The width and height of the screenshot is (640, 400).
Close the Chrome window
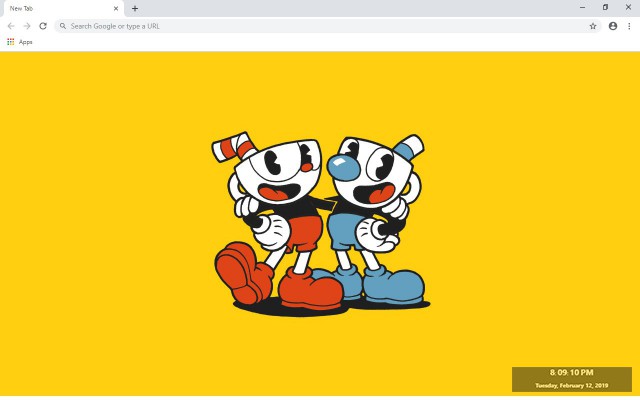point(628,7)
